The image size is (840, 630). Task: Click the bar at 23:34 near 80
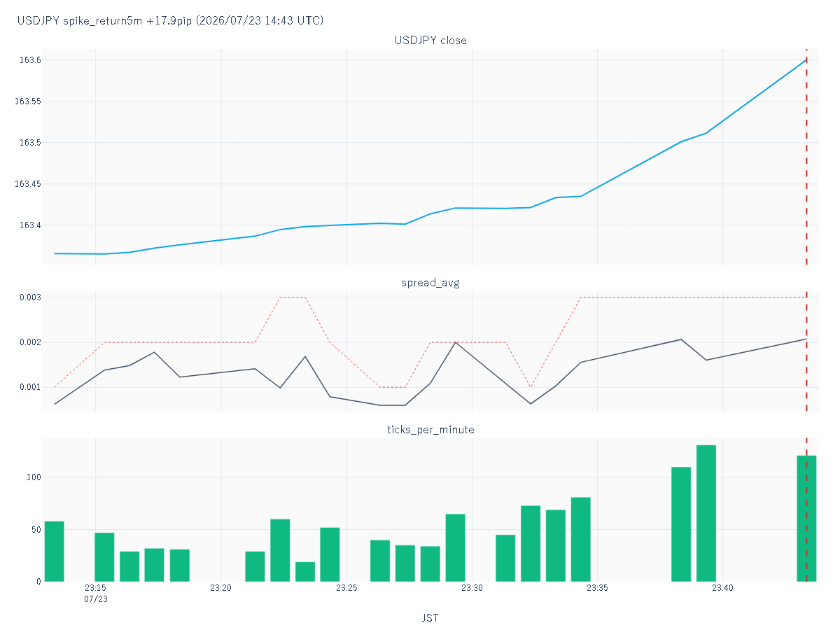tap(581, 539)
